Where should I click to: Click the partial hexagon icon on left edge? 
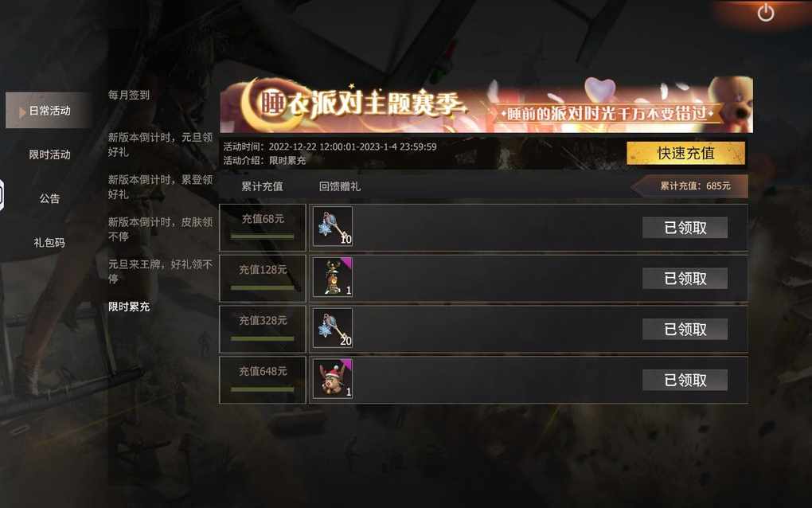2,195
